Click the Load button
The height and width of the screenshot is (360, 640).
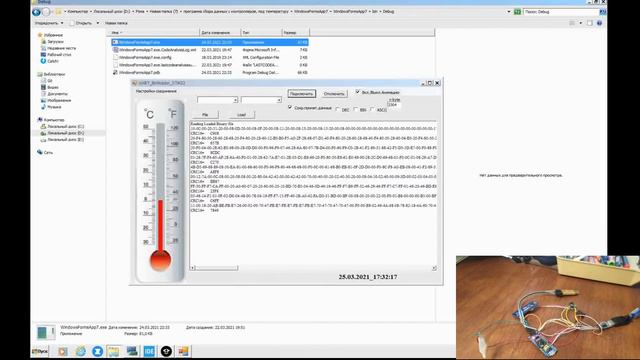click(x=241, y=115)
